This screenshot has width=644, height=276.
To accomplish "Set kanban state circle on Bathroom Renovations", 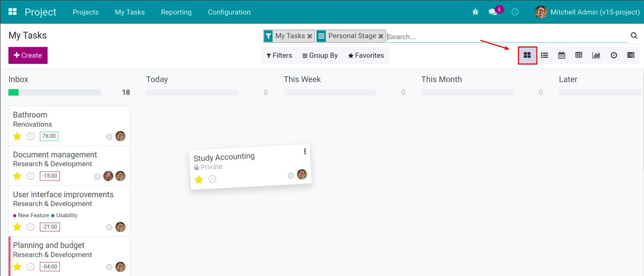I will coord(109,137).
